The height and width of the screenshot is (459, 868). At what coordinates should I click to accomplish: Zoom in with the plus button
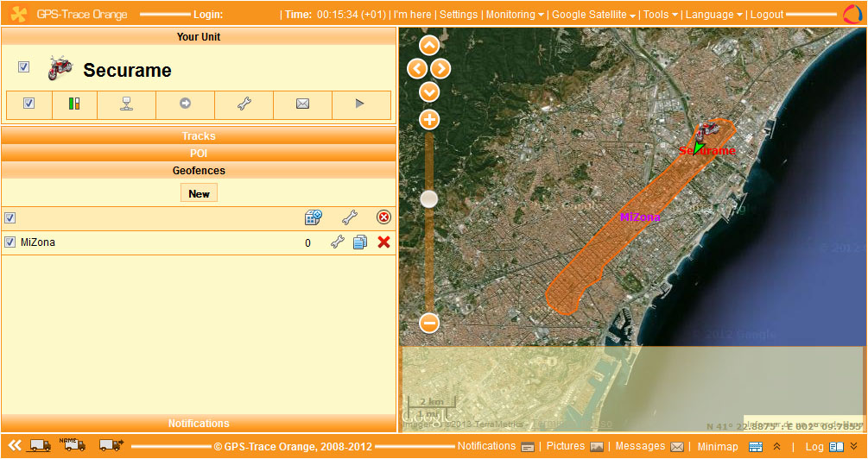pos(429,119)
